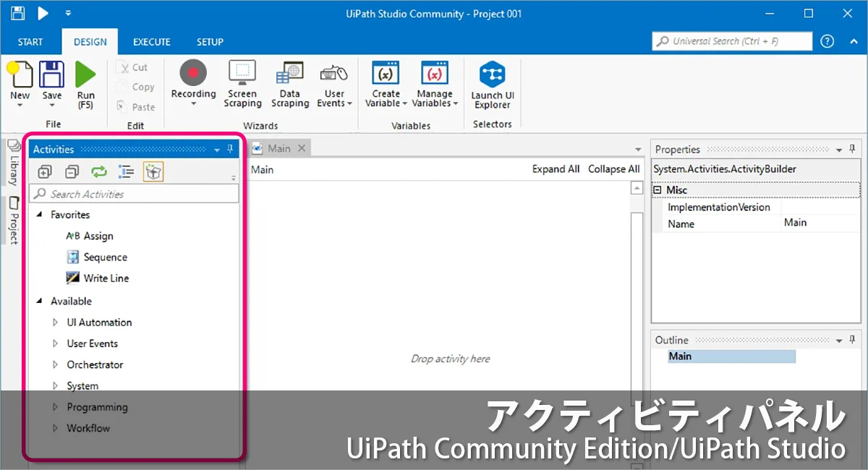The width and height of the screenshot is (868, 470).
Task: Pin the Activities panel with the pin icon
Action: coord(231,150)
